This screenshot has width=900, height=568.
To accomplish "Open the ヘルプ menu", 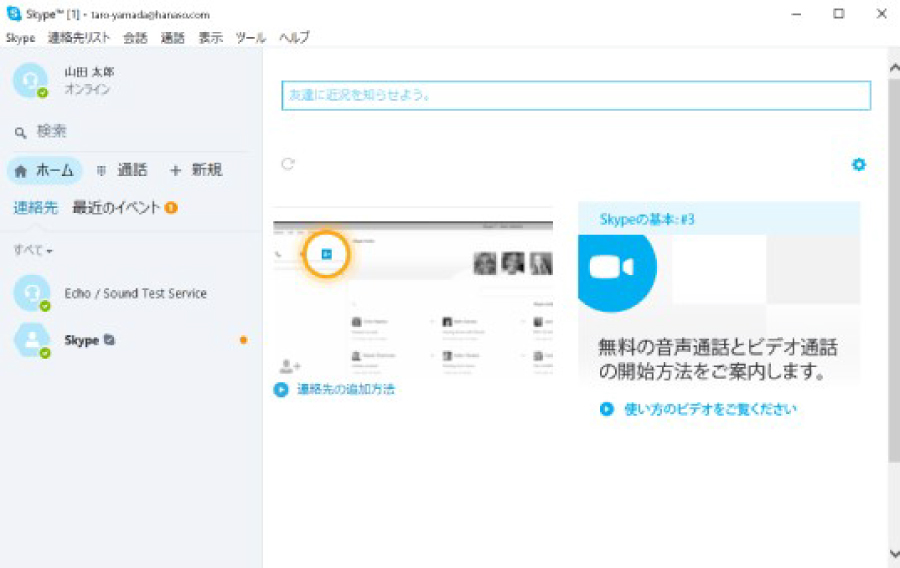I will point(294,38).
